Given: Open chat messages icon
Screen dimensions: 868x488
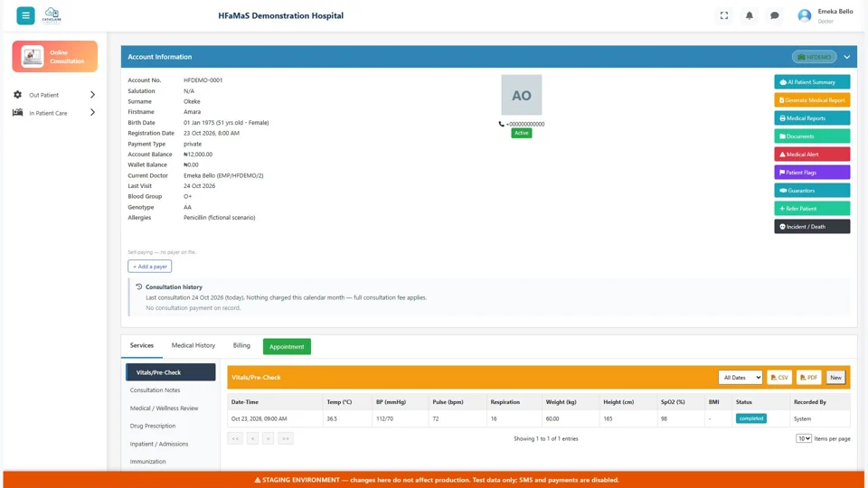Looking at the screenshot, I should [775, 15].
